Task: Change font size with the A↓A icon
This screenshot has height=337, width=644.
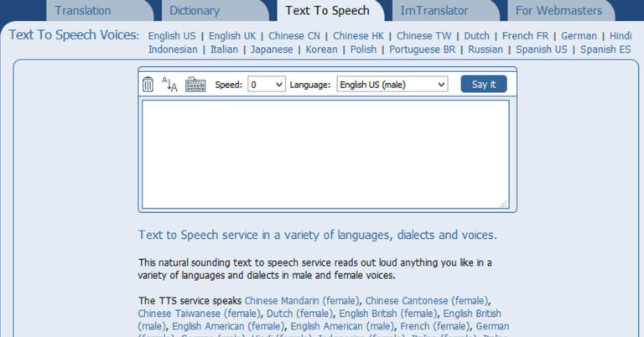Action: click(x=169, y=84)
